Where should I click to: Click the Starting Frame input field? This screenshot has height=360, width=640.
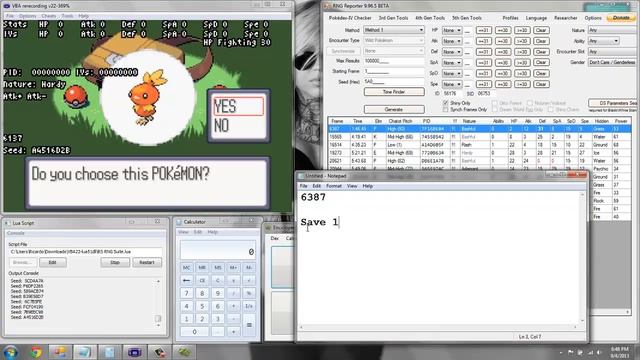[394, 71]
